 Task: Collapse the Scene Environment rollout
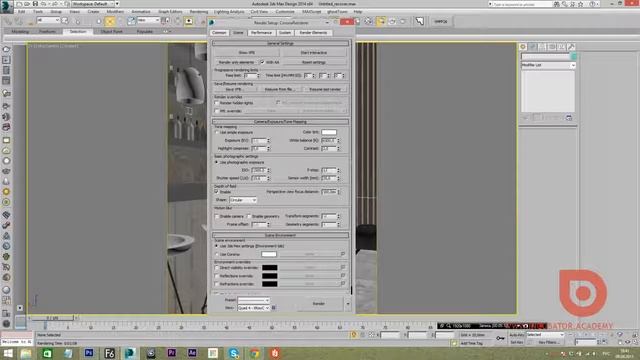pyautogui.click(x=280, y=235)
